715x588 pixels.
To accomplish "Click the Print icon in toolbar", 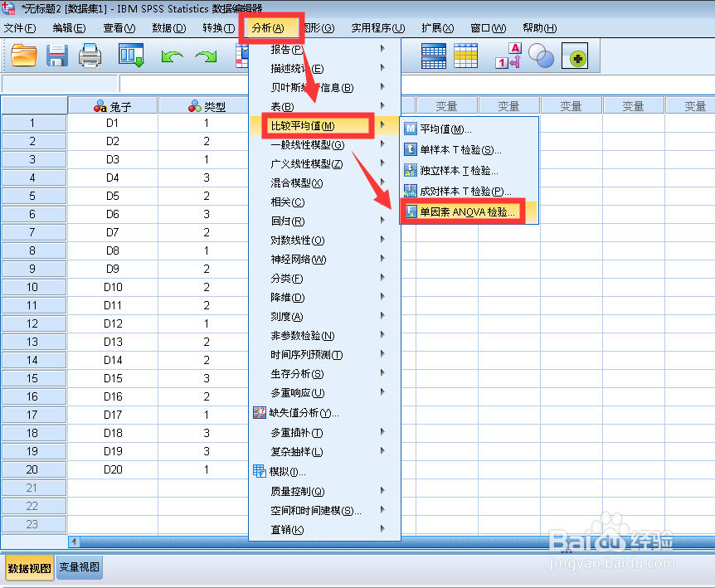I will [90, 56].
